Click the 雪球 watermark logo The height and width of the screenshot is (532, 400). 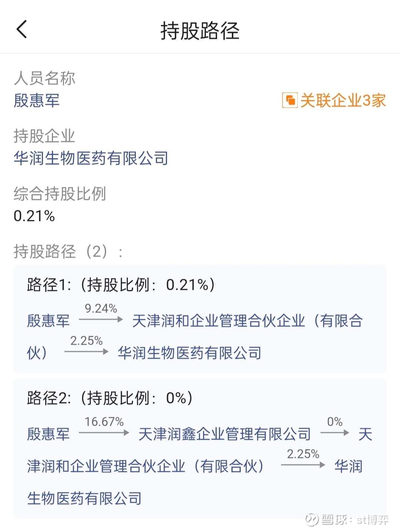(x=311, y=519)
